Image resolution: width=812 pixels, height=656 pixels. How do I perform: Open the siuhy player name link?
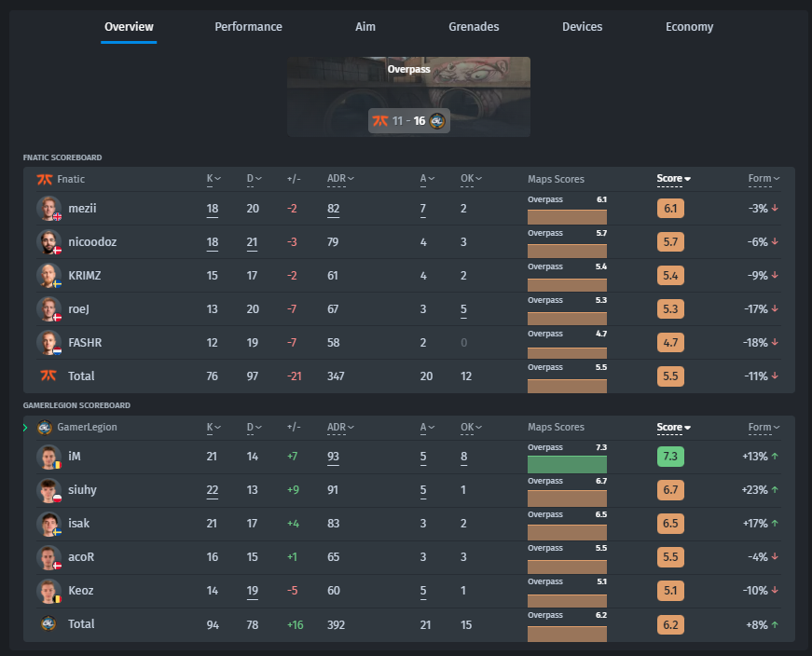click(82, 490)
